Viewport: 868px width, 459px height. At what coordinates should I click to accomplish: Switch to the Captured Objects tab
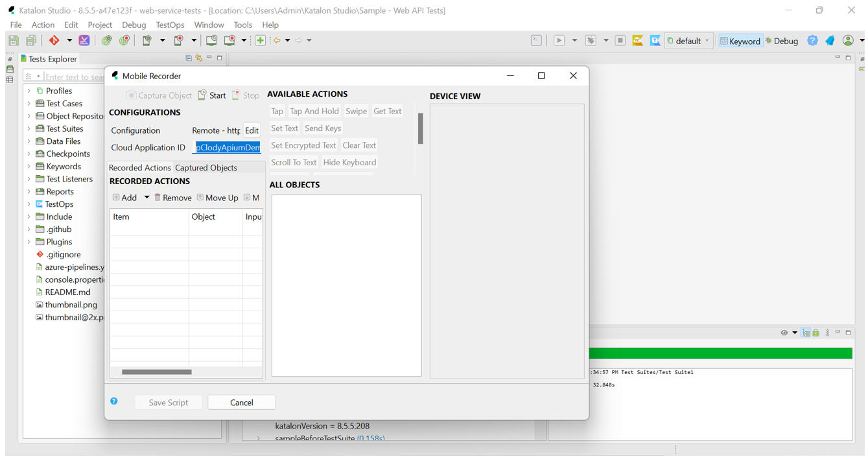(206, 168)
